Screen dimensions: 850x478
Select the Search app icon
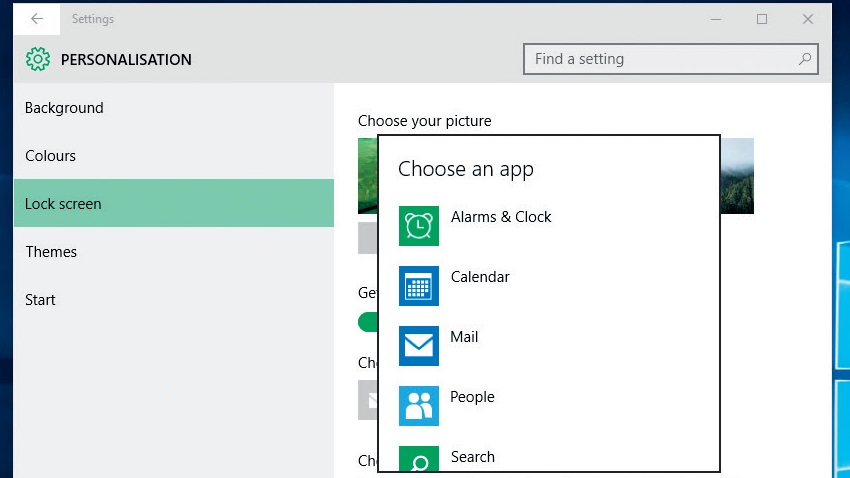pyautogui.click(x=418, y=458)
